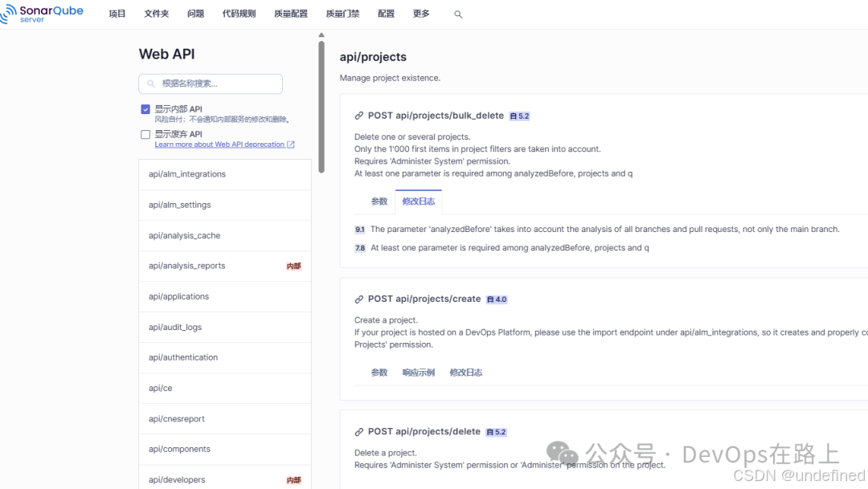868x489 pixels.
Task: Click the api/projects page title
Action: point(373,57)
